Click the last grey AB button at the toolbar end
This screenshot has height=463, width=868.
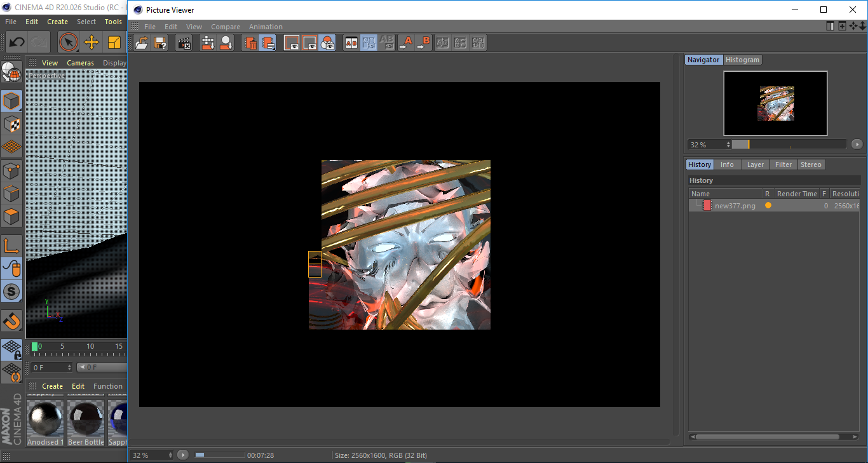pyautogui.click(x=478, y=43)
